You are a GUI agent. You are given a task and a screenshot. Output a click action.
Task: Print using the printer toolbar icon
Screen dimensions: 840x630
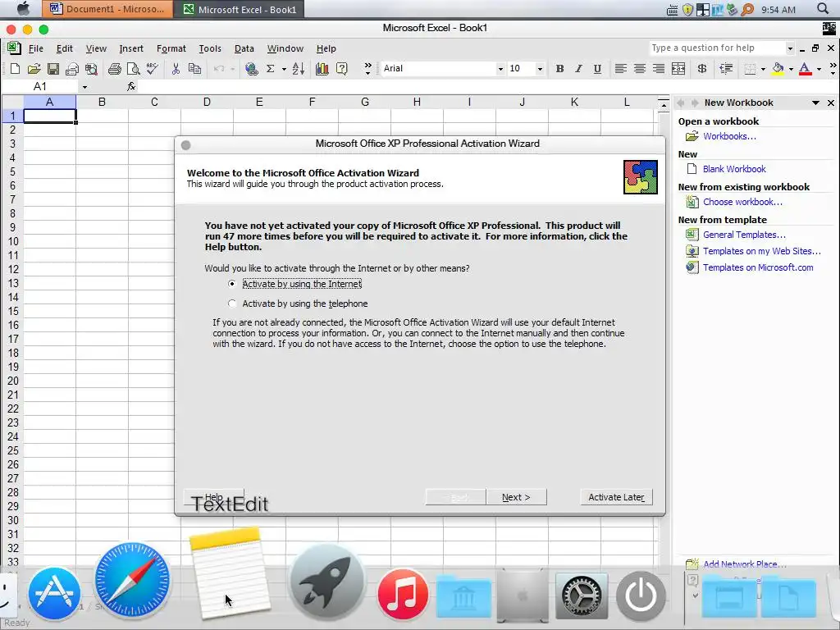(x=114, y=69)
